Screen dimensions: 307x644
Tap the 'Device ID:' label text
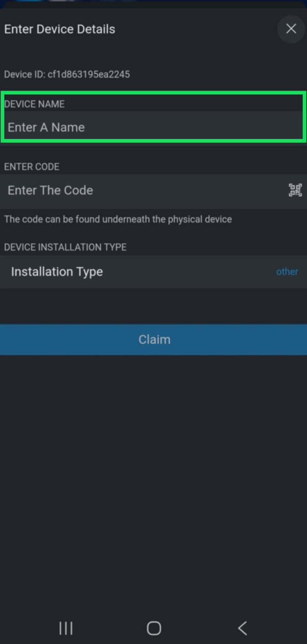[x=25, y=74]
